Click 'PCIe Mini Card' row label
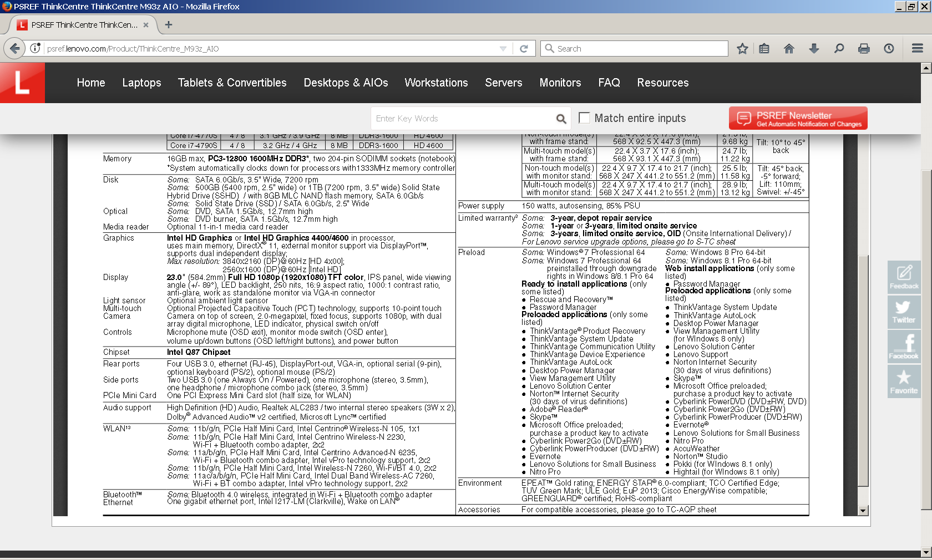932x560 pixels. pos(130,395)
